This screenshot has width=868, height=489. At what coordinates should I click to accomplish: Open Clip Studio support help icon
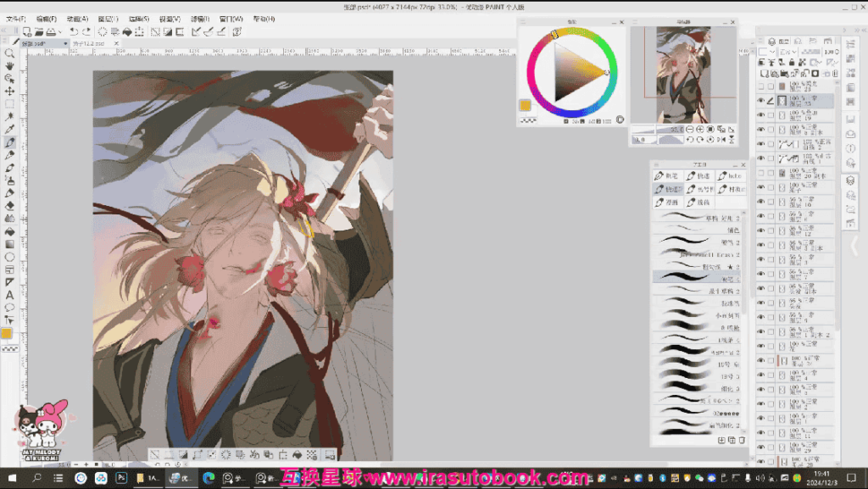click(x=237, y=32)
